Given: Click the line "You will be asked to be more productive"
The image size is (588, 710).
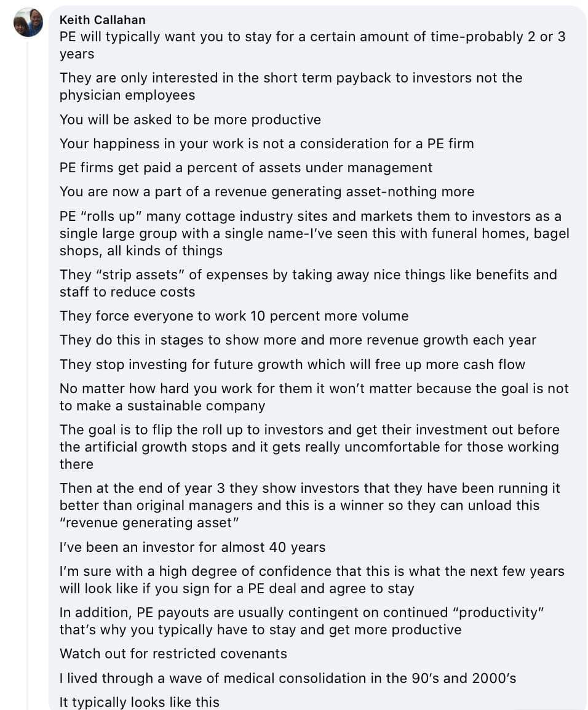Looking at the screenshot, I should [x=190, y=119].
